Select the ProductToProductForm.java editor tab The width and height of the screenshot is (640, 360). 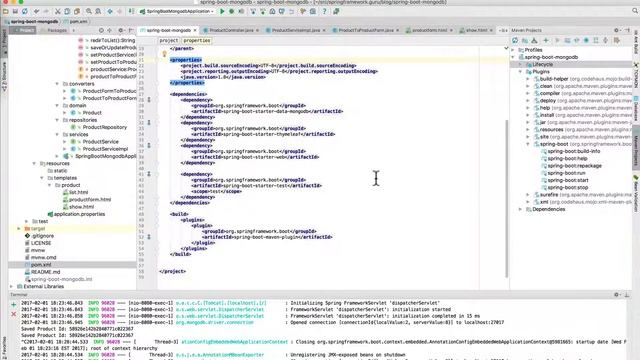366,30
